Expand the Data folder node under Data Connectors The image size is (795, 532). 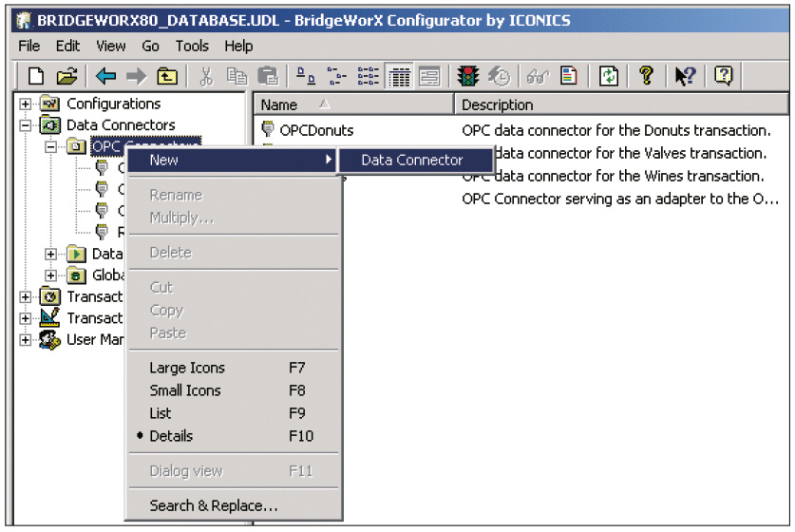[x=50, y=254]
